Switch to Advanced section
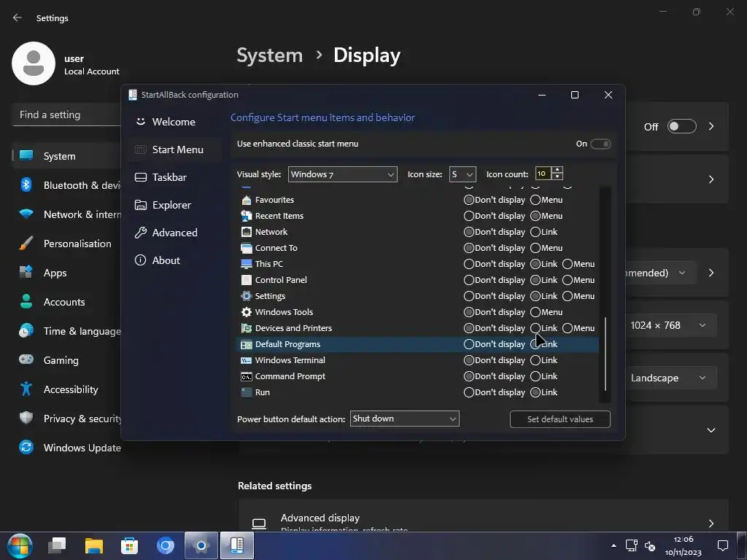Image resolution: width=747 pixels, height=560 pixels. coord(175,233)
